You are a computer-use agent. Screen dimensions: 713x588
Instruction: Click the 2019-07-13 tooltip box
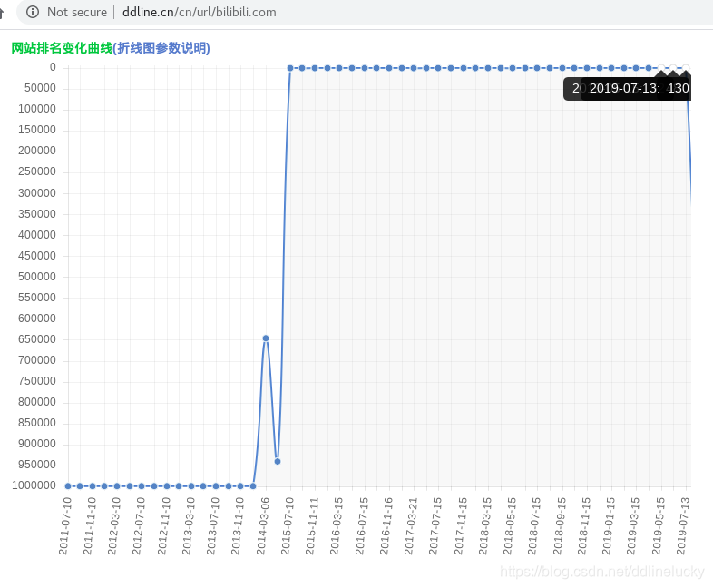(636, 88)
